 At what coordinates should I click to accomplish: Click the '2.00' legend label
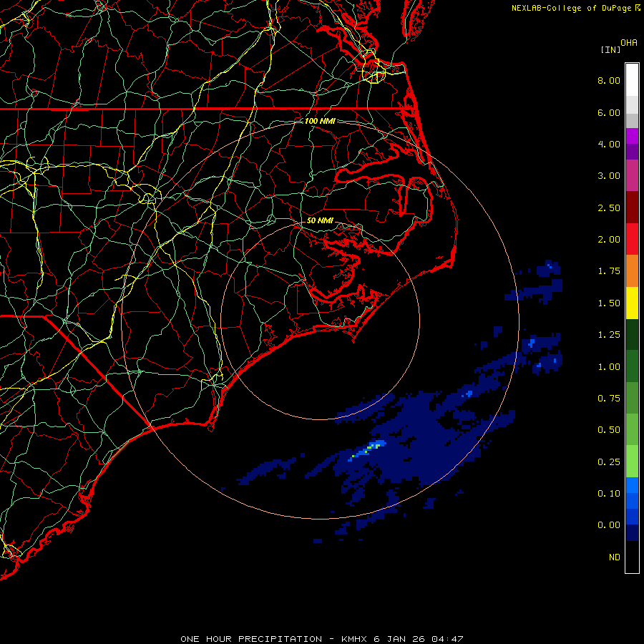click(609, 240)
